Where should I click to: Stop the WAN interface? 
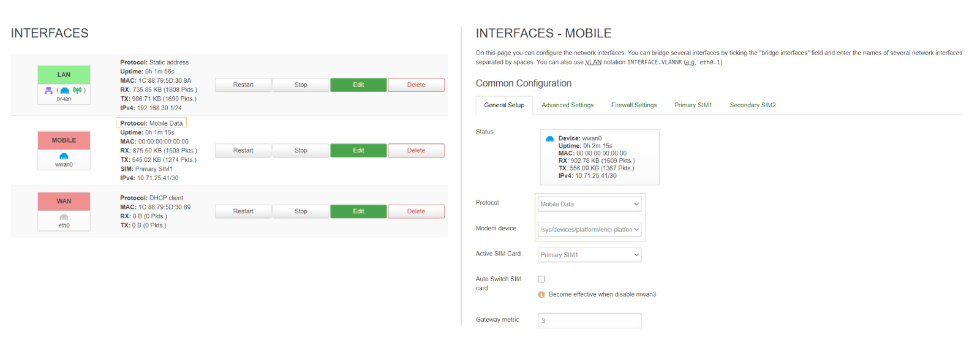pos(301,211)
